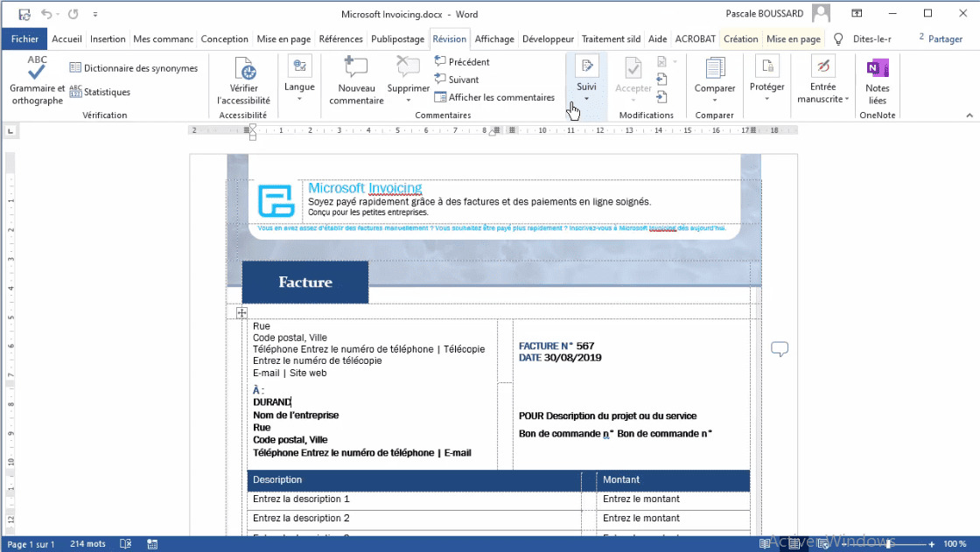This screenshot has height=552, width=980.
Task: Toggle Afficher les commentaires
Action: 494,97
